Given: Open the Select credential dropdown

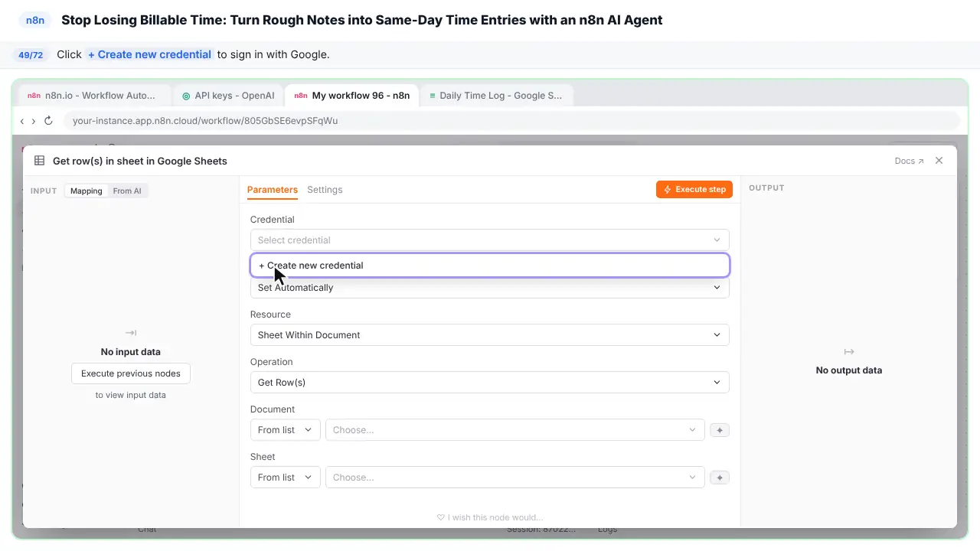Looking at the screenshot, I should [490, 240].
